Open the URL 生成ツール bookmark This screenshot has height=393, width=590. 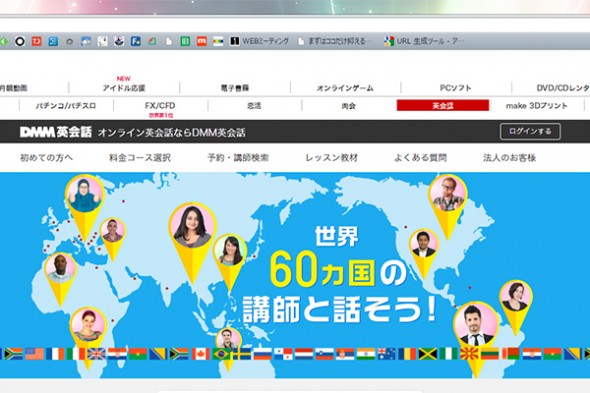point(424,41)
